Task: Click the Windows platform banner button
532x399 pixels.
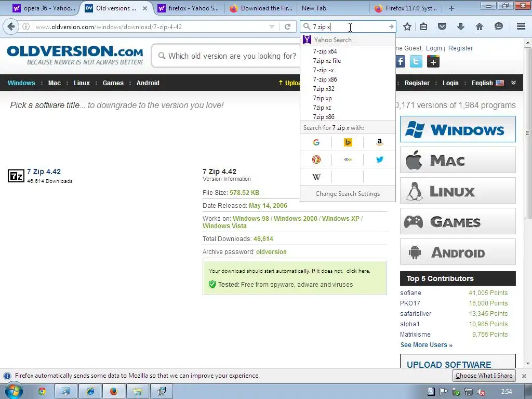Action: pos(458,129)
